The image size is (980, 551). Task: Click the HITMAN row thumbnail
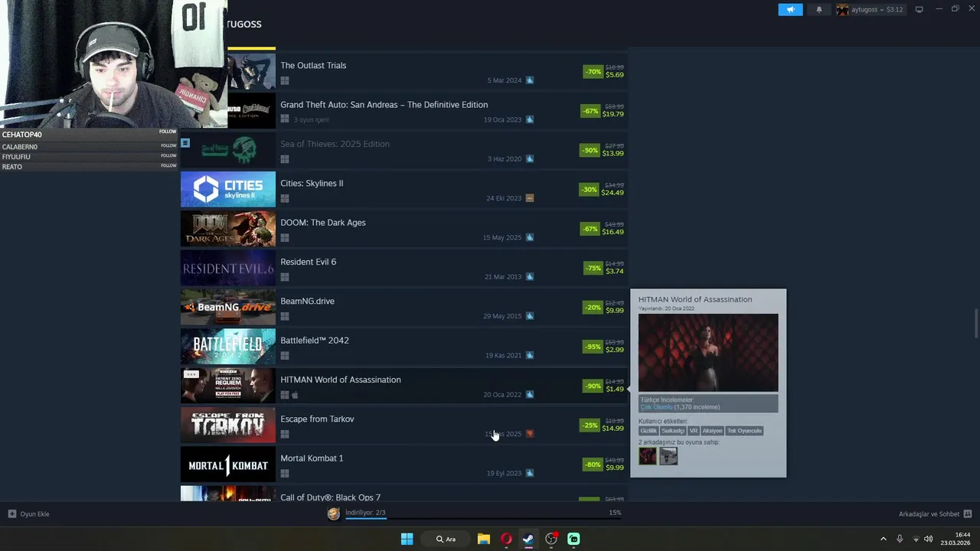tap(227, 386)
